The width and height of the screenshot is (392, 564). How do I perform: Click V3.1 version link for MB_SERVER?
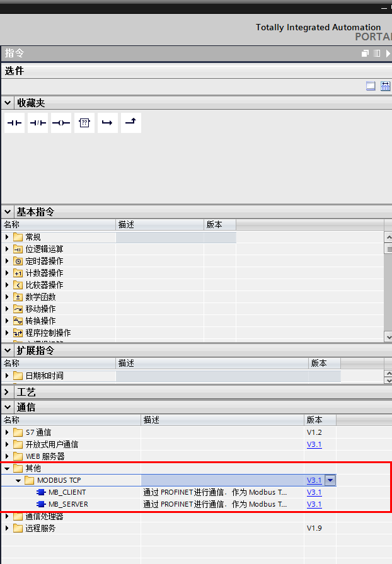click(314, 504)
